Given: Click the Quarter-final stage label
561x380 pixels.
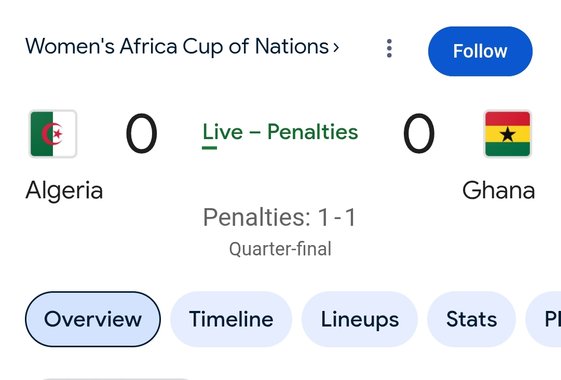Looking at the screenshot, I should pos(280,249).
